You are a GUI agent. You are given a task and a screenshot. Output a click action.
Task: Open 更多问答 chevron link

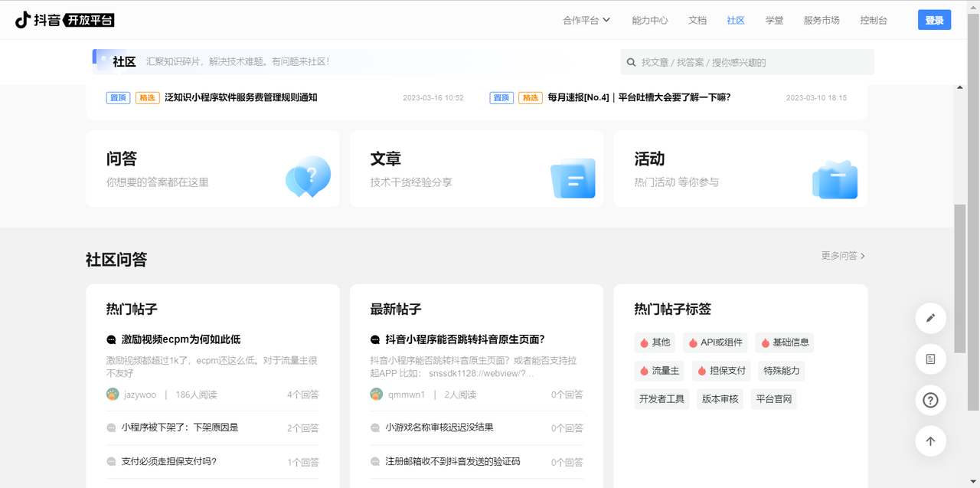(843, 256)
